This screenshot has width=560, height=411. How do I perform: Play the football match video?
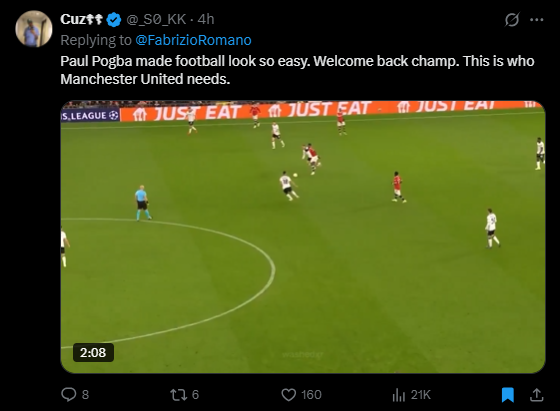pos(303,237)
